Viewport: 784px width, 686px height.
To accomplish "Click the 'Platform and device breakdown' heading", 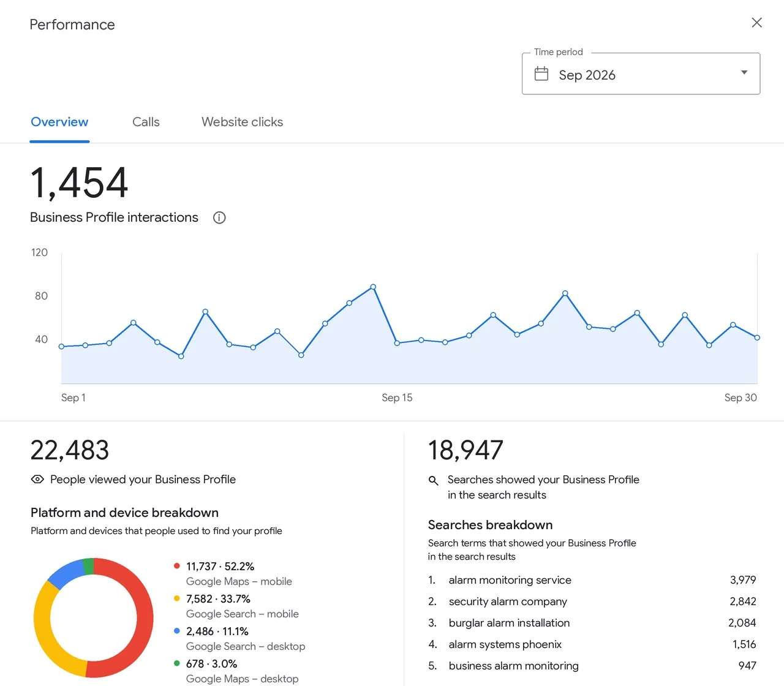I will [124, 513].
